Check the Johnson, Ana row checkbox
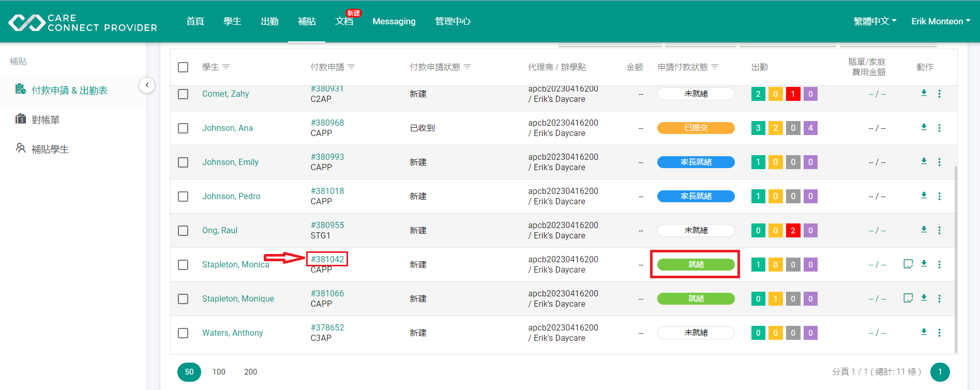The height and width of the screenshot is (390, 980). tap(183, 128)
